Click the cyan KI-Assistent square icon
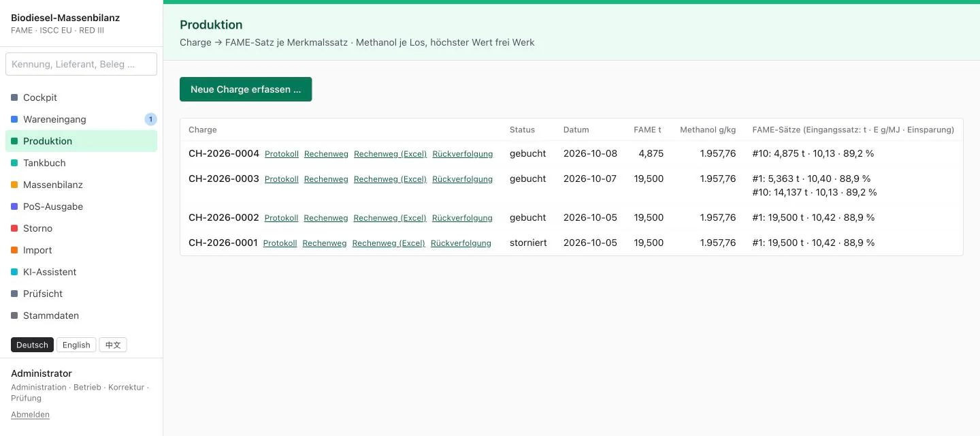The width and height of the screenshot is (980, 436). tap(14, 272)
